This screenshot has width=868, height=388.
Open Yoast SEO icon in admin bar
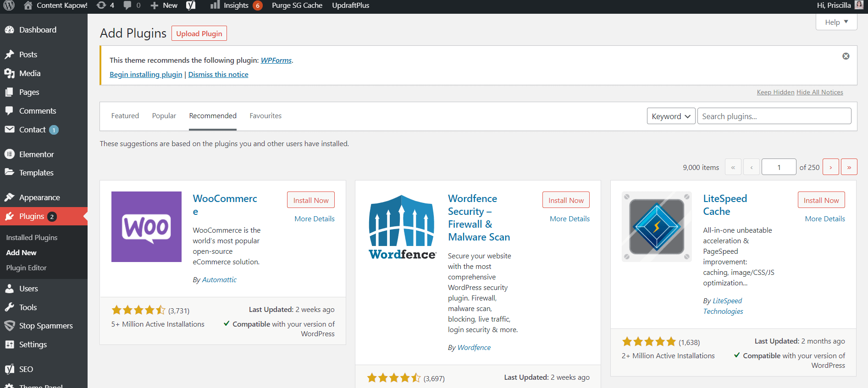point(191,5)
